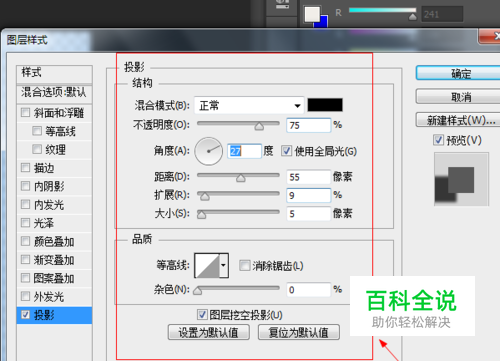This screenshot has height=361, width=500.
Task: Click the 杂色 value field
Action: [x=309, y=290]
